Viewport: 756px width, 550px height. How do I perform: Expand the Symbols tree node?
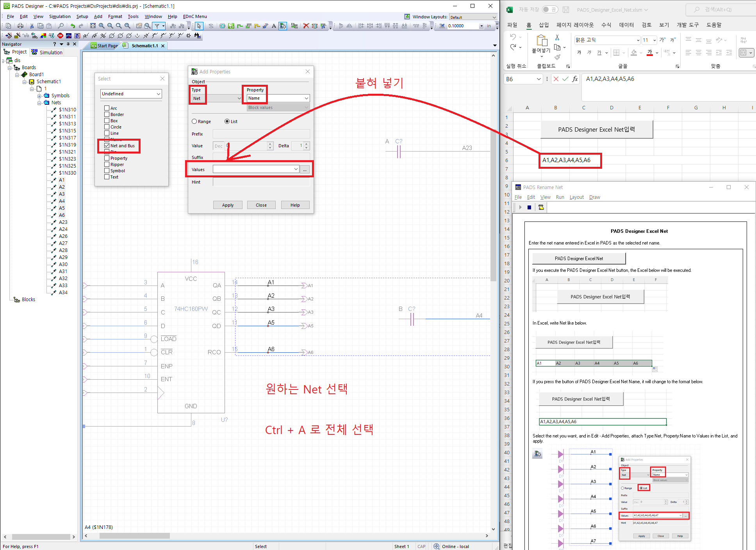(x=39, y=96)
